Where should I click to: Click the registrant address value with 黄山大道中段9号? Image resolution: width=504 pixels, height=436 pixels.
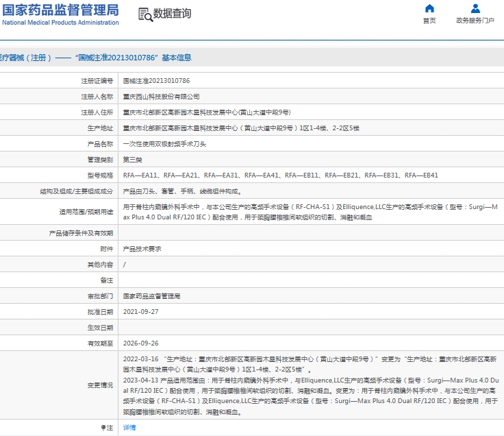coord(207,112)
